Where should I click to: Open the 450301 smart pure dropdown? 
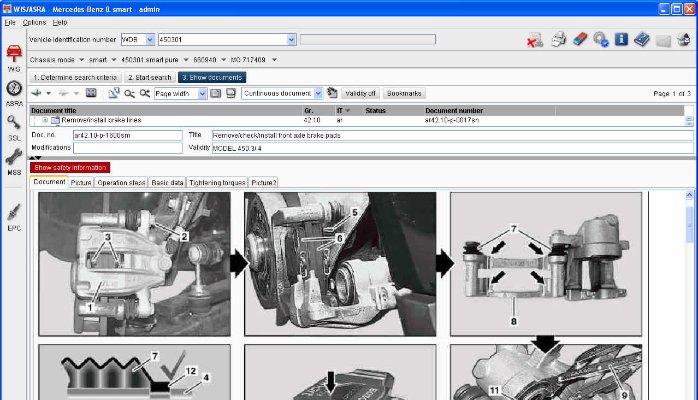click(186, 60)
